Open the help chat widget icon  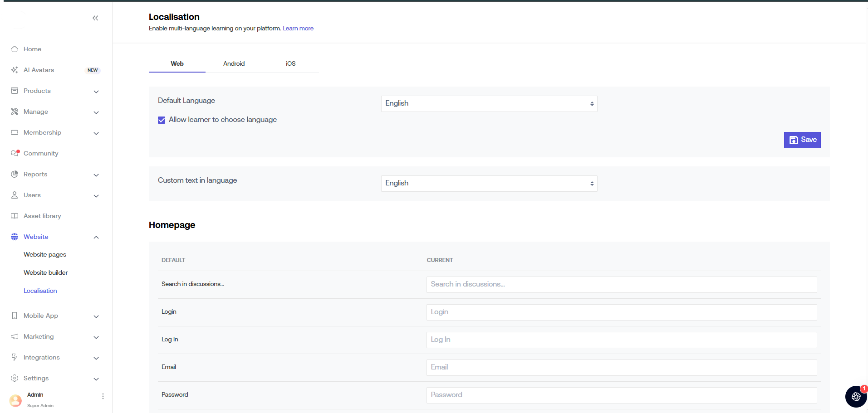click(x=856, y=397)
